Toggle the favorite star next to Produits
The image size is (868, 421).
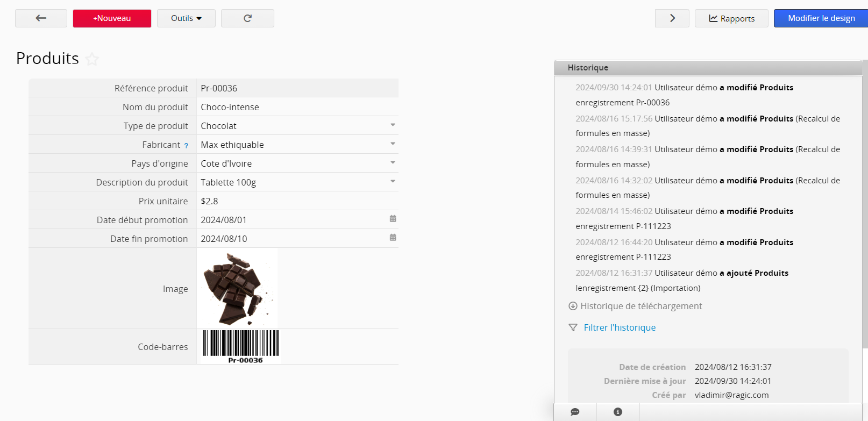[x=92, y=59]
